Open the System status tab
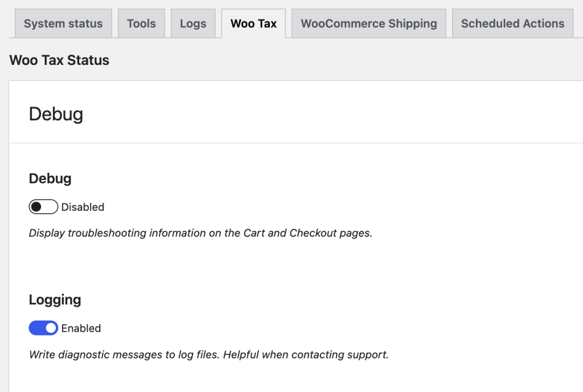583x392 pixels. pyautogui.click(x=63, y=24)
